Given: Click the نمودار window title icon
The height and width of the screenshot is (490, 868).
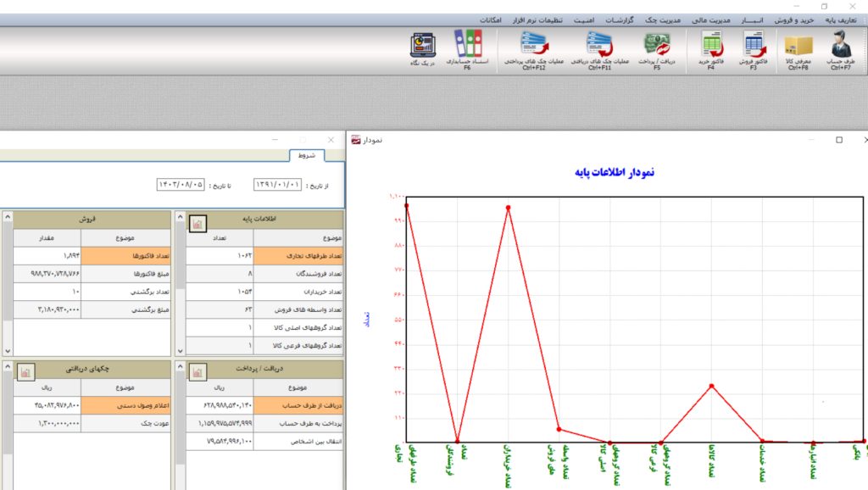Looking at the screenshot, I should [x=356, y=140].
